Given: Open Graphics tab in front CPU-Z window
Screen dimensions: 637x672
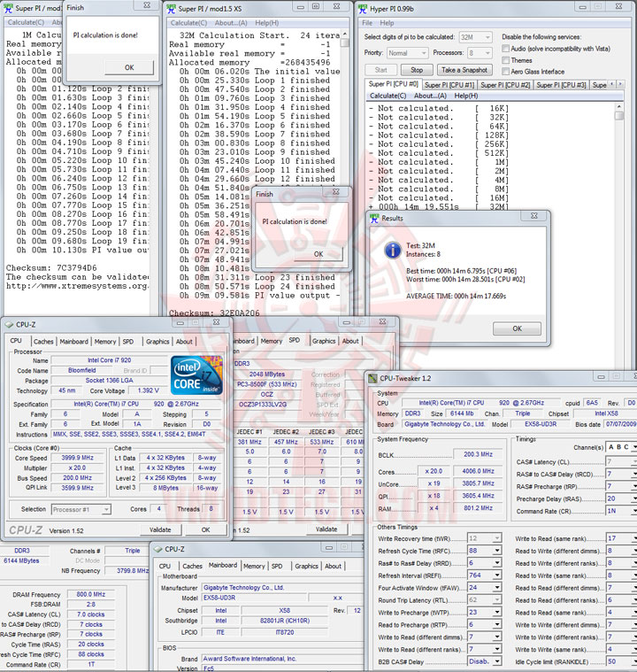Looking at the screenshot, I should tap(157, 342).
